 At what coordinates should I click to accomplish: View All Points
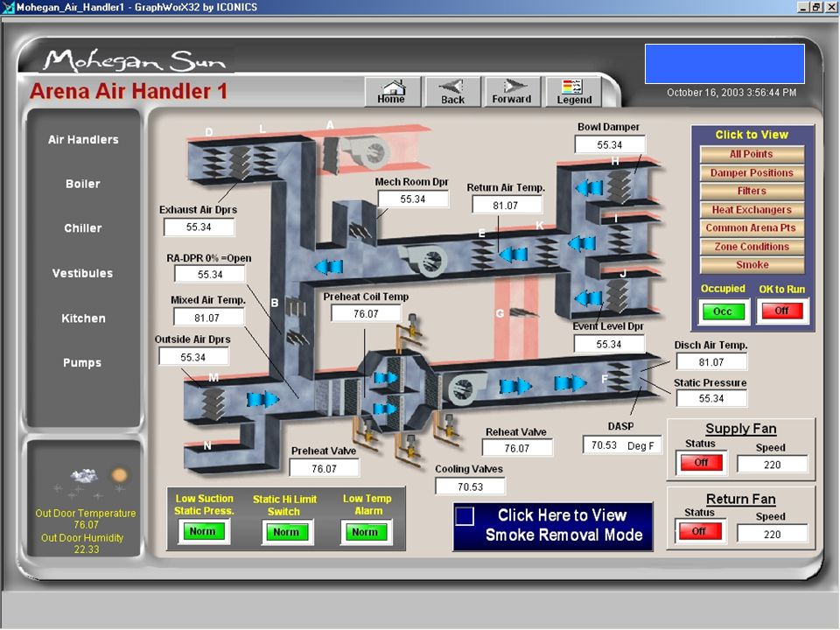tap(752, 154)
